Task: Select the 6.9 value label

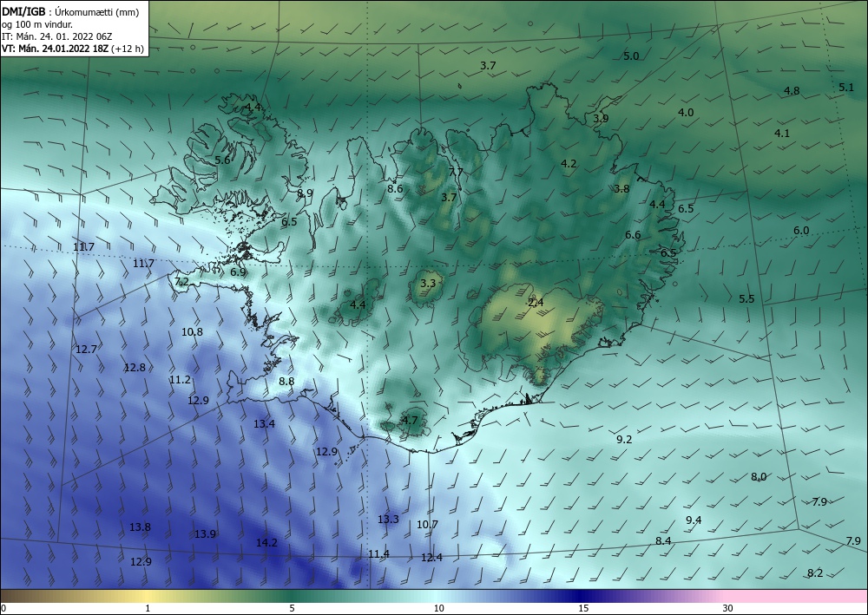Action: coord(238,272)
